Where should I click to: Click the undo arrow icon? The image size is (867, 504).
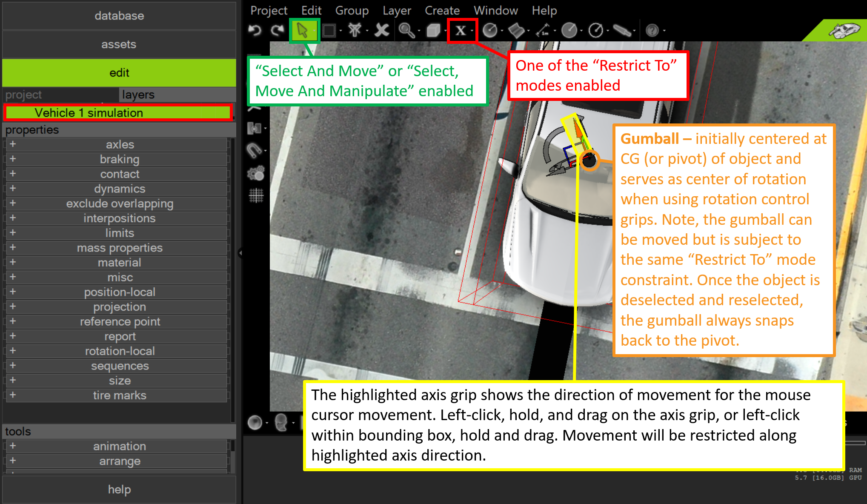click(255, 30)
